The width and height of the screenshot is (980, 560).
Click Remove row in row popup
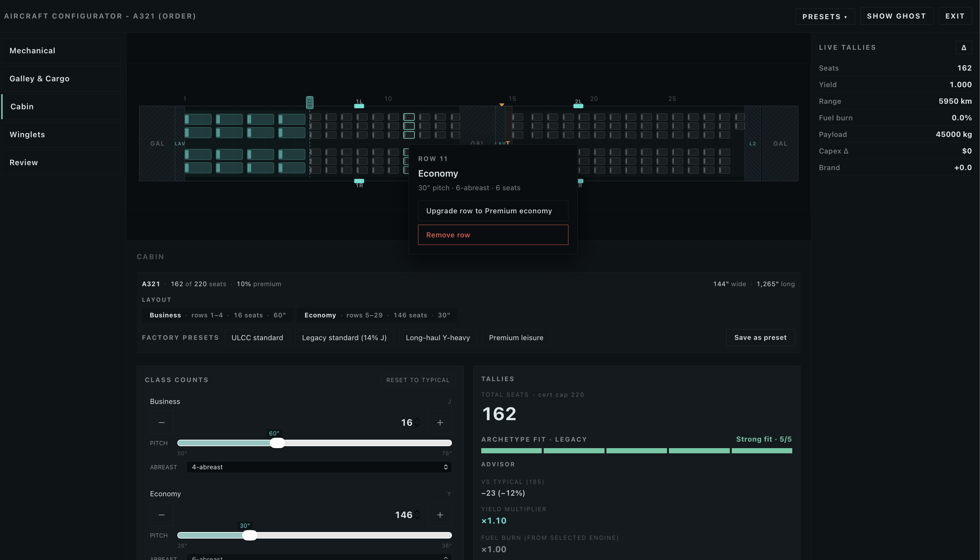[x=493, y=234]
